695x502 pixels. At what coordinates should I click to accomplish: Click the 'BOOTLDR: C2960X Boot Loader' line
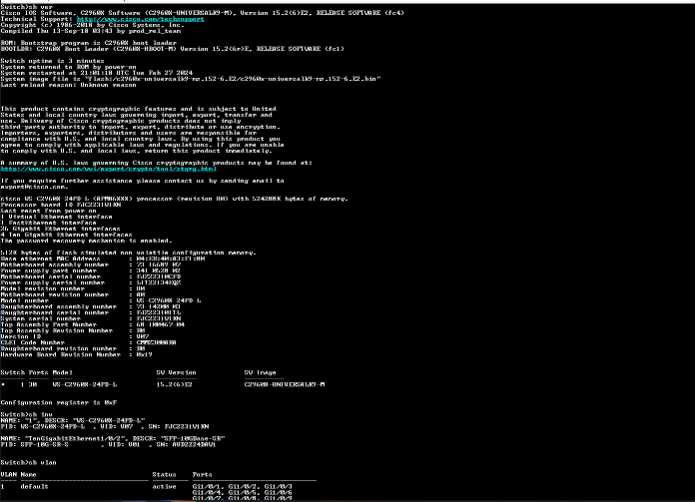pos(172,49)
